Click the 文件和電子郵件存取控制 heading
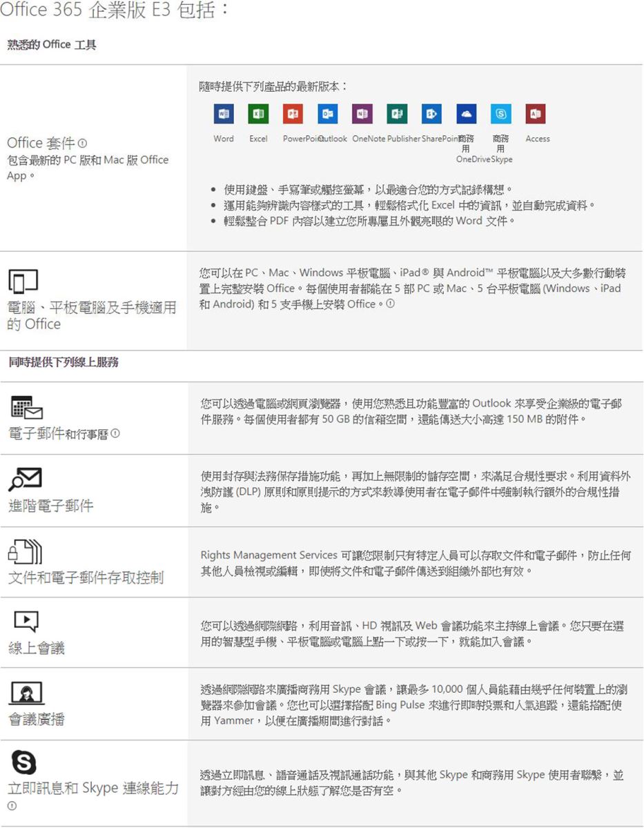 tap(86, 577)
